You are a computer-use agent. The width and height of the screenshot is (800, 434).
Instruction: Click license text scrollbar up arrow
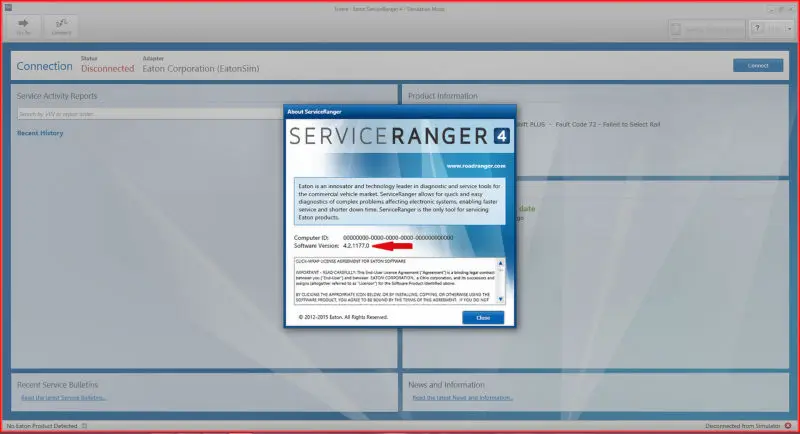point(500,263)
